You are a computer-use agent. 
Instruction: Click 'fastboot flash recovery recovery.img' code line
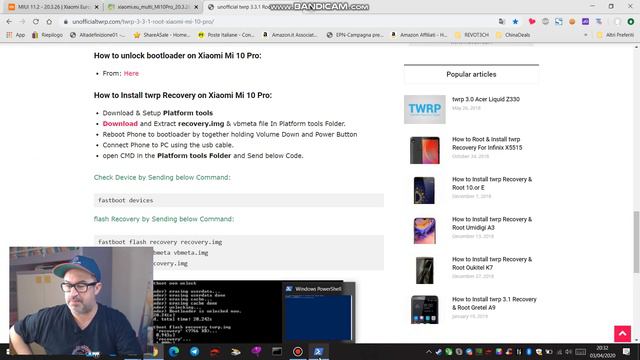pyautogui.click(x=160, y=242)
